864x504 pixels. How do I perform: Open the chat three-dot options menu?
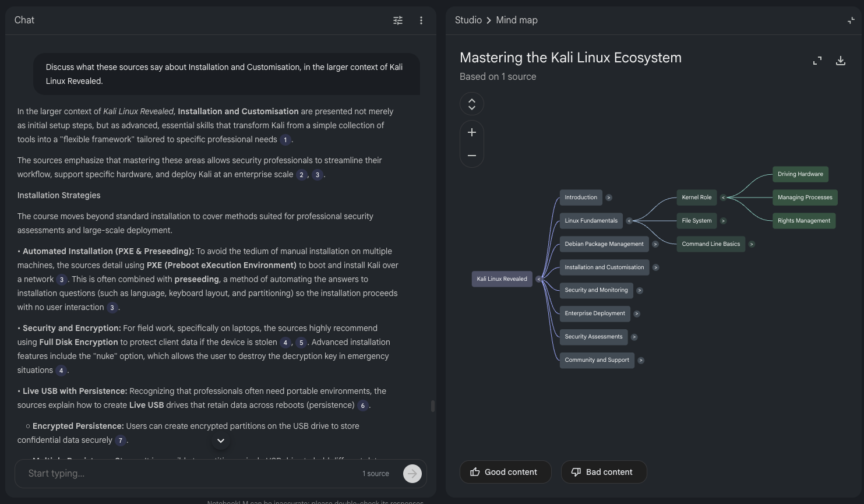pyautogui.click(x=421, y=20)
